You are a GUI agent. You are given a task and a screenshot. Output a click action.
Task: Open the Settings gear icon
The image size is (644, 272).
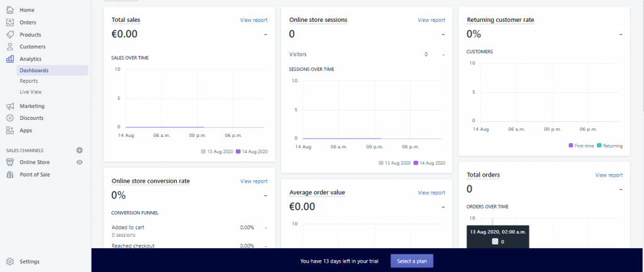pos(10,261)
